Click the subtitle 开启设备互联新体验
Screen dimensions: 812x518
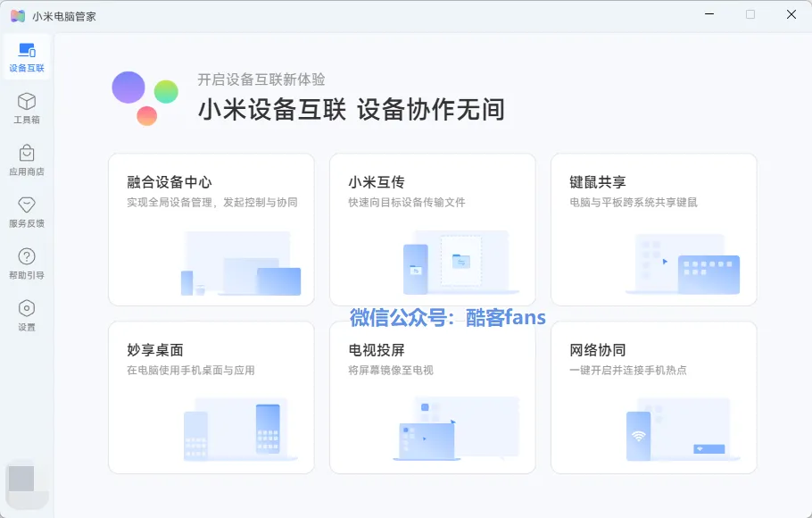click(x=261, y=79)
